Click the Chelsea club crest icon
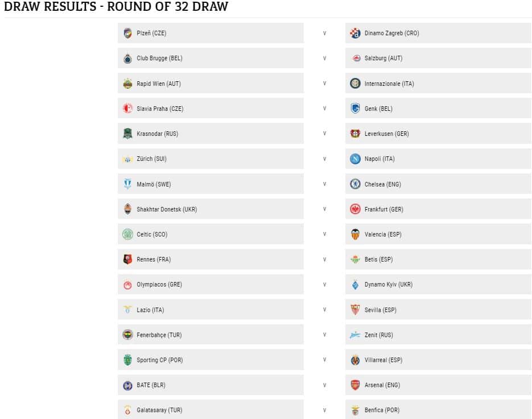The width and height of the screenshot is (532, 419). [x=355, y=184]
